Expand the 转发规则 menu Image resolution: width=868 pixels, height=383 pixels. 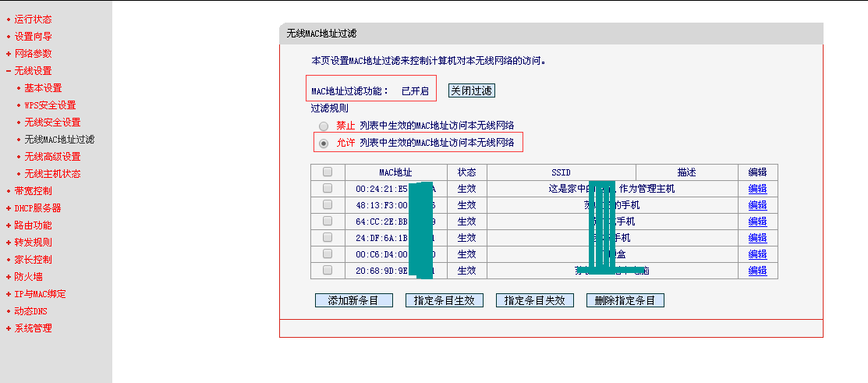pos(34,243)
